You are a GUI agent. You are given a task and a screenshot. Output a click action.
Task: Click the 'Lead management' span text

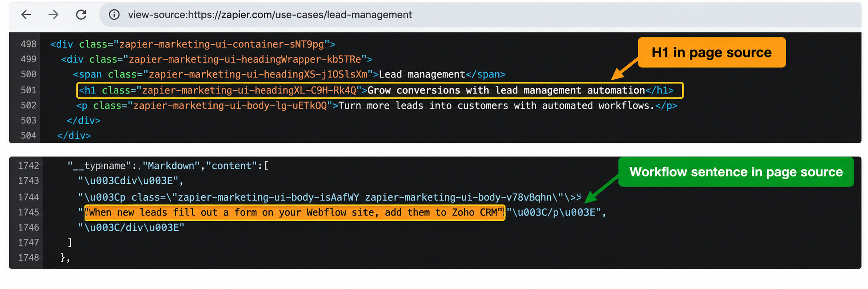422,74
